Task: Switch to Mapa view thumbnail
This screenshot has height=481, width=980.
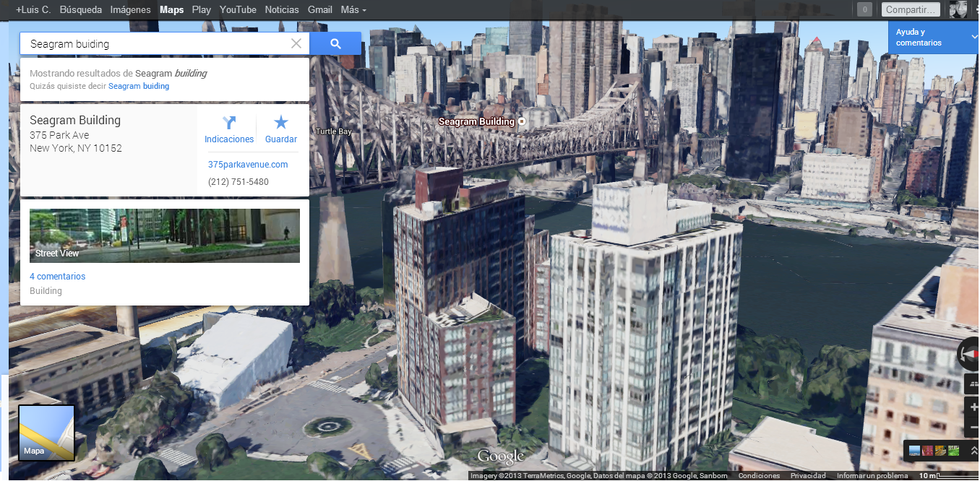Action: pyautogui.click(x=46, y=433)
